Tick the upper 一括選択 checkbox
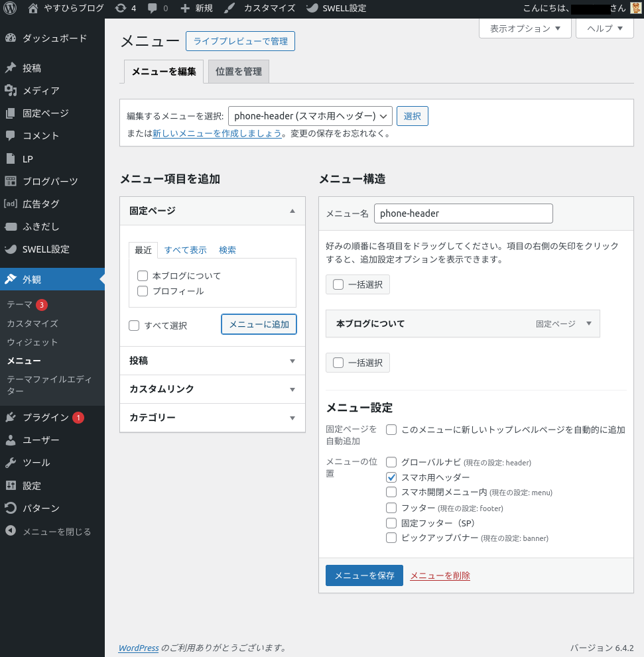This screenshot has width=644, height=657. coord(338,284)
